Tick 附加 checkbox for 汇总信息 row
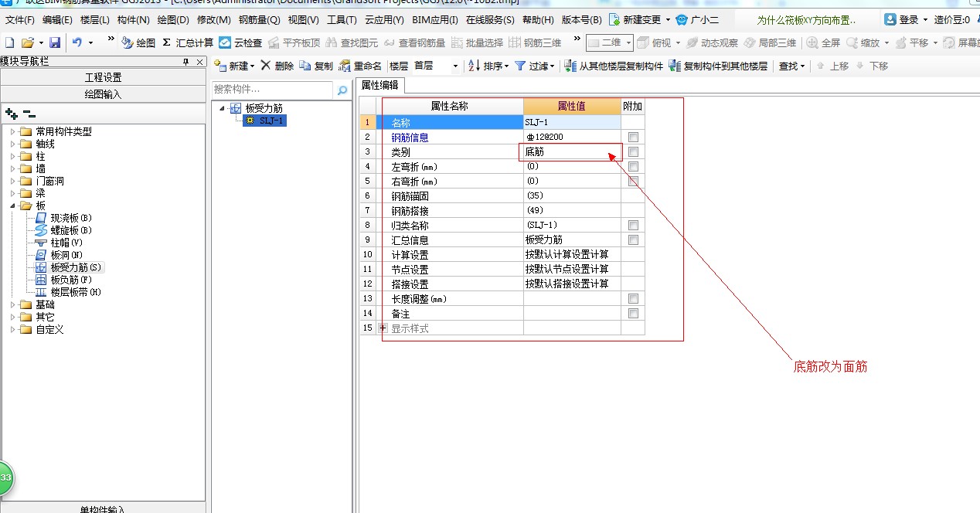 pyautogui.click(x=633, y=240)
